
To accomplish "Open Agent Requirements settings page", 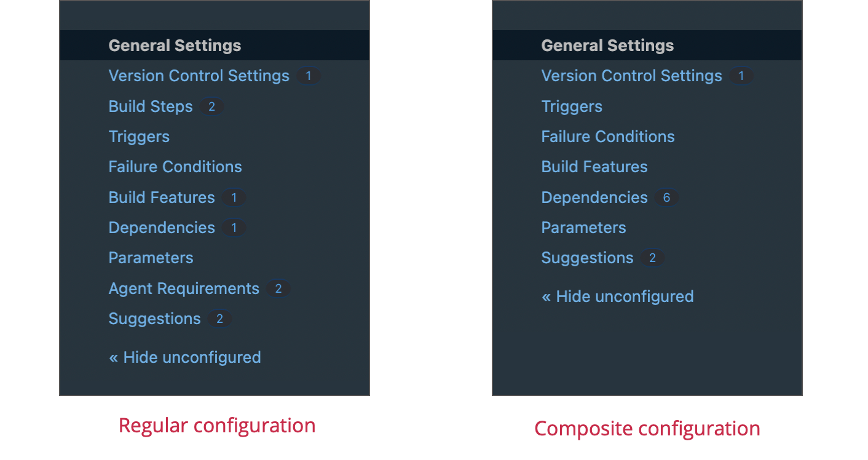I will [x=183, y=288].
